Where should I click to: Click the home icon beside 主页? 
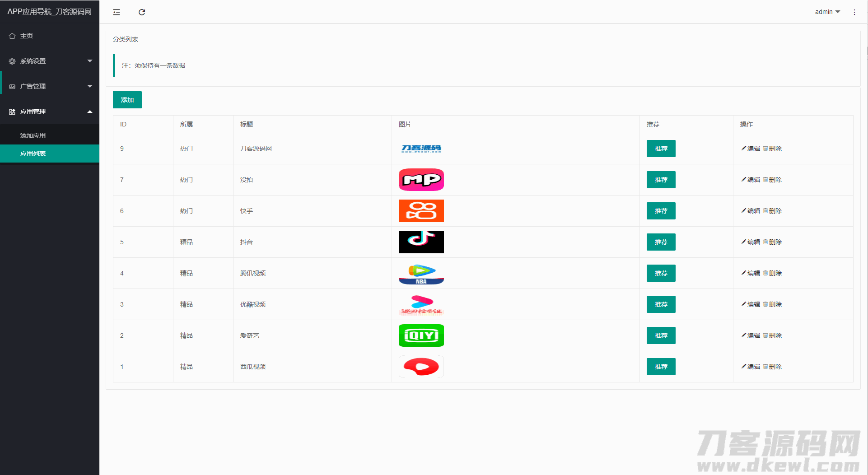coord(12,36)
